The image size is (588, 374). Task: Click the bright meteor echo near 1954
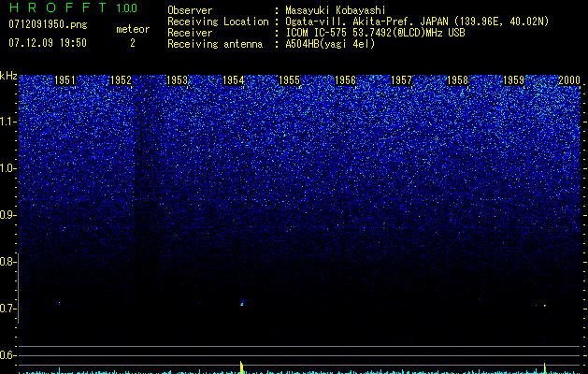click(x=242, y=304)
